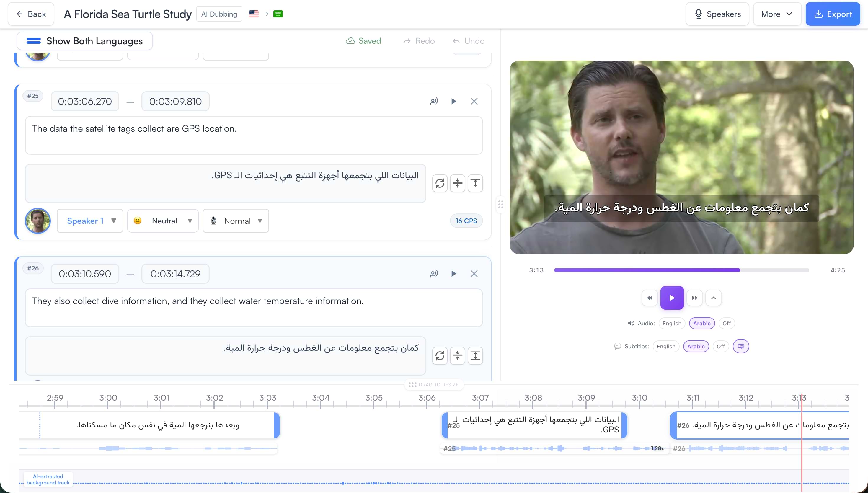
Task: Delete segment #26 with the X icon
Action: pyautogui.click(x=474, y=274)
